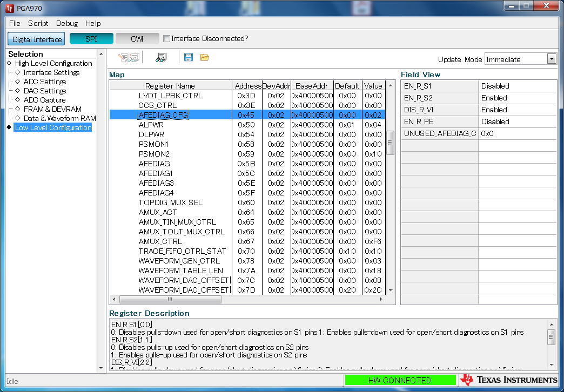Click the register map horizontal scrollbar thumb
This screenshot has width=564, height=392.
tap(170, 299)
